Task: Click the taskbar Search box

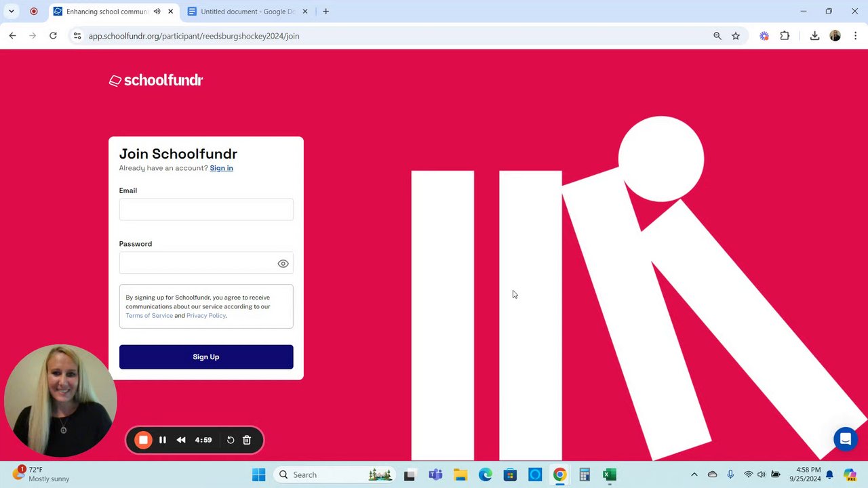Action: 336,475
